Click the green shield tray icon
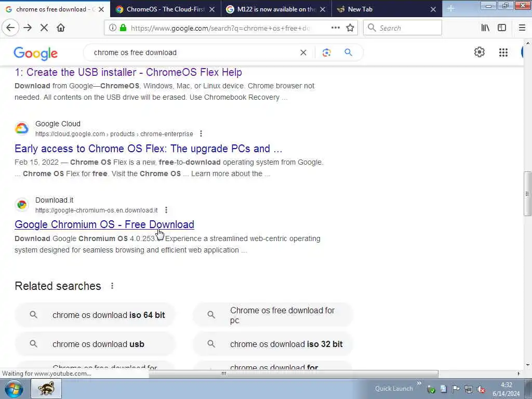 pos(431,390)
